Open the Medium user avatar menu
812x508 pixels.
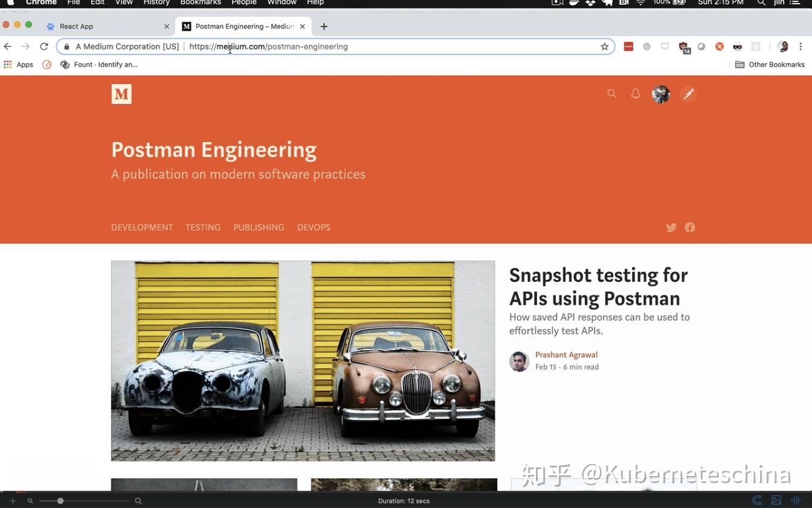click(661, 94)
